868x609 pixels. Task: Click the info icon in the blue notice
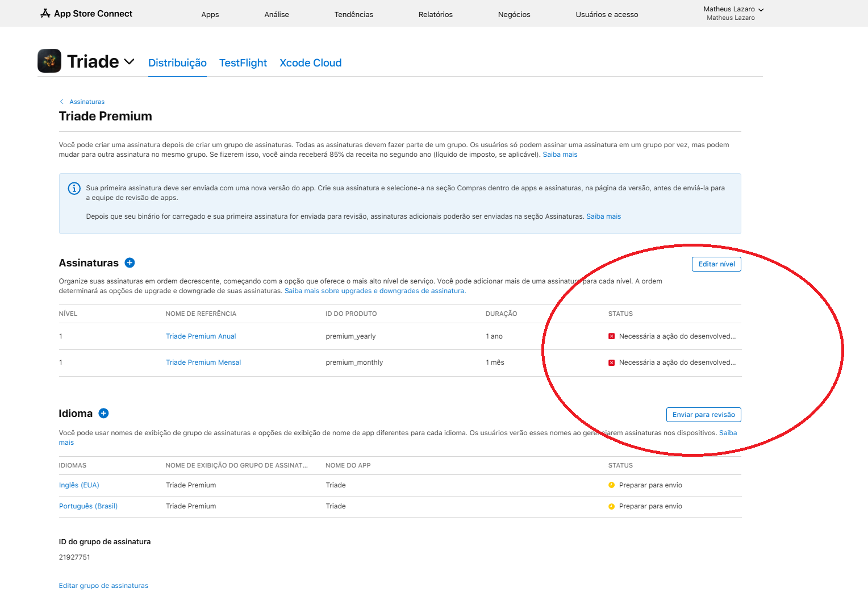pos(74,189)
